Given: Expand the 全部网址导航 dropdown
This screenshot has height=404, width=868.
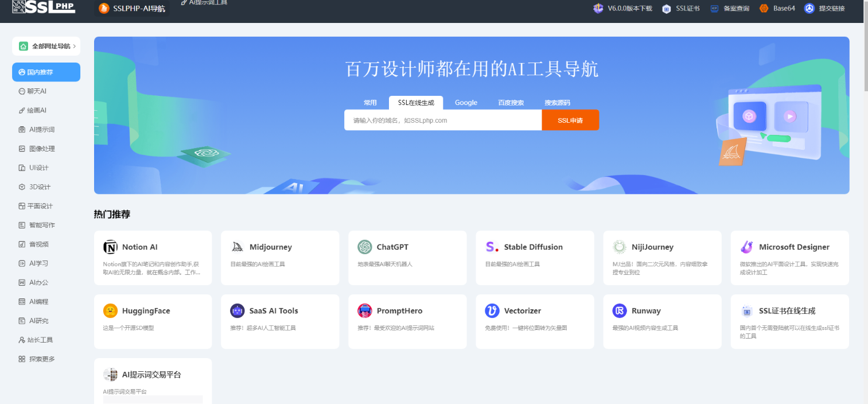Looking at the screenshot, I should click(46, 46).
